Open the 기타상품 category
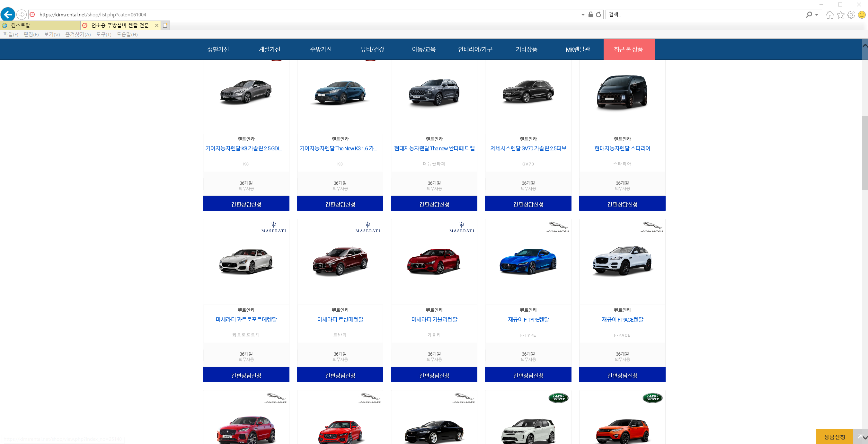Image resolution: width=868 pixels, height=444 pixels. click(x=526, y=49)
